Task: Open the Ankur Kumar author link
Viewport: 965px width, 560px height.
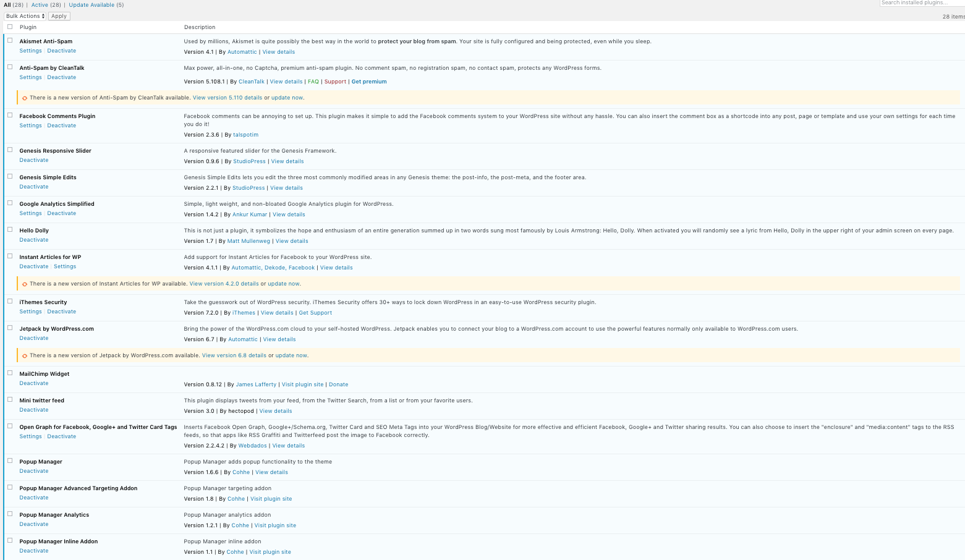Action: (250, 214)
